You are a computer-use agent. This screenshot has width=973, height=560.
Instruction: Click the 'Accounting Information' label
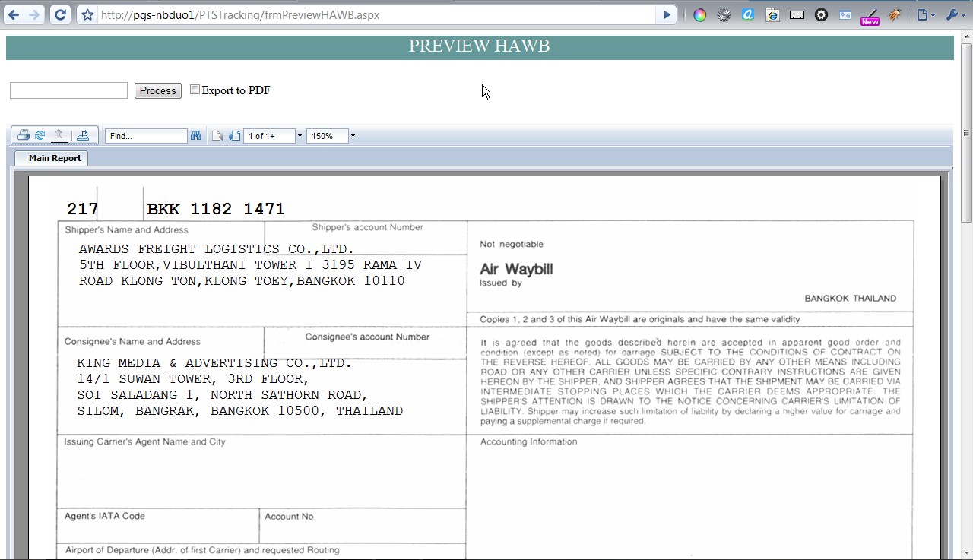(528, 441)
